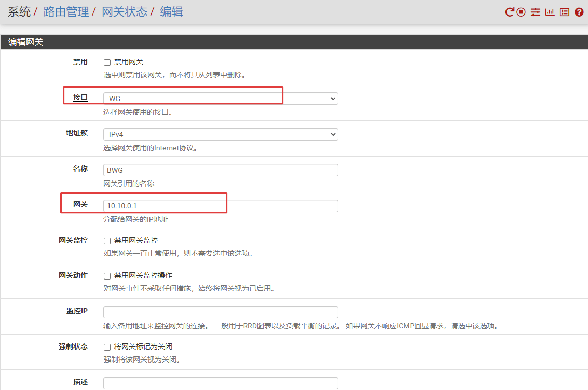The image size is (588, 390).
Task: Click the help question mark icon
Action: [579, 12]
